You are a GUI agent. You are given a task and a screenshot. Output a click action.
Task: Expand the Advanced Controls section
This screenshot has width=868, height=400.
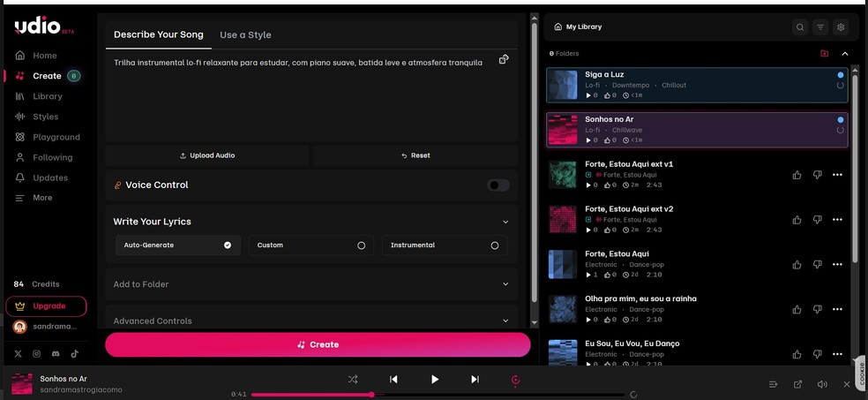pyautogui.click(x=311, y=321)
